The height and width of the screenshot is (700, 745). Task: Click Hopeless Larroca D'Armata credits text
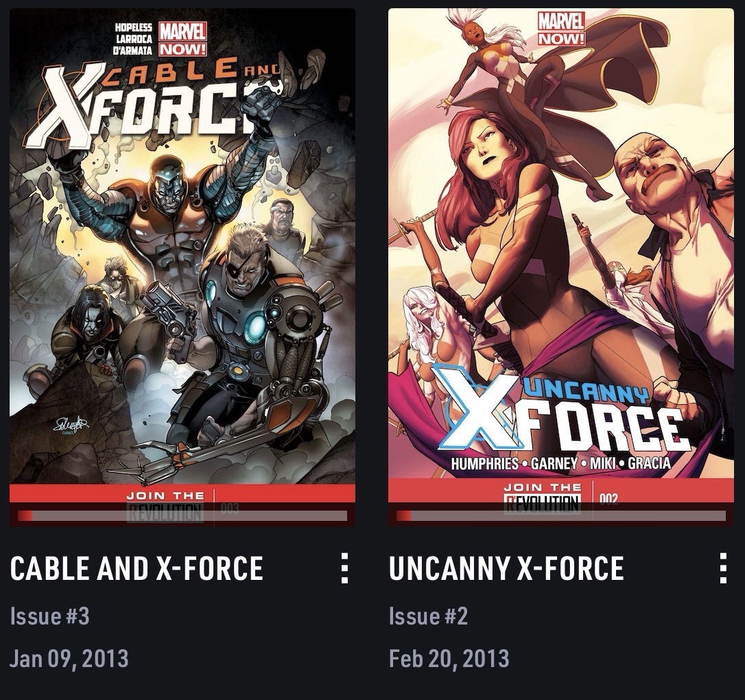point(134,39)
